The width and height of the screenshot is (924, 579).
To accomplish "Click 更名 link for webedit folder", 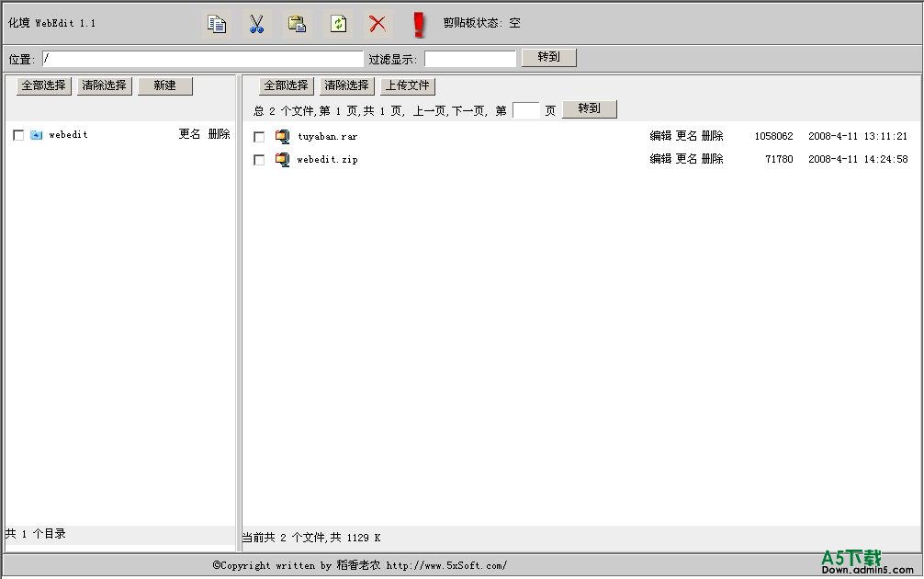I will pyautogui.click(x=189, y=134).
